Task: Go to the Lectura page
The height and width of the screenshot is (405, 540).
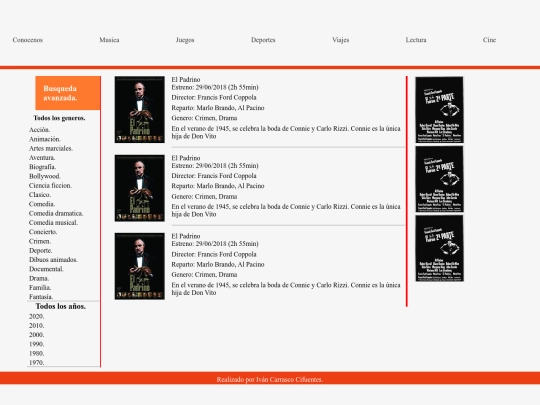Action: pos(416,40)
